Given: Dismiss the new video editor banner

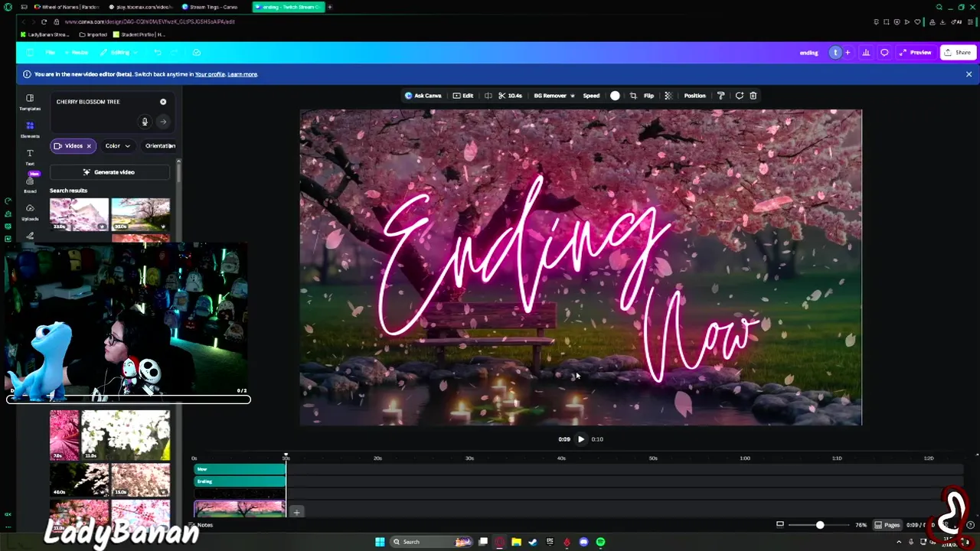Looking at the screenshot, I should (969, 74).
